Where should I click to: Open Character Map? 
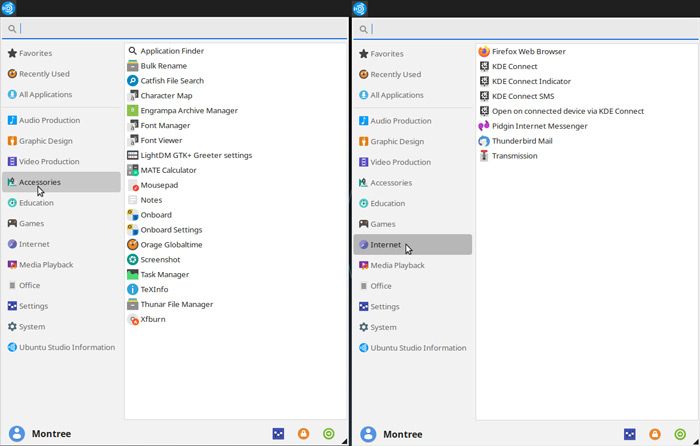tap(166, 96)
